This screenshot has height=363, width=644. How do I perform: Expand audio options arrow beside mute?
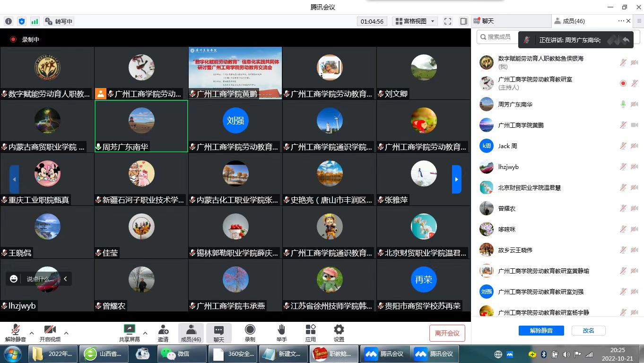click(32, 333)
